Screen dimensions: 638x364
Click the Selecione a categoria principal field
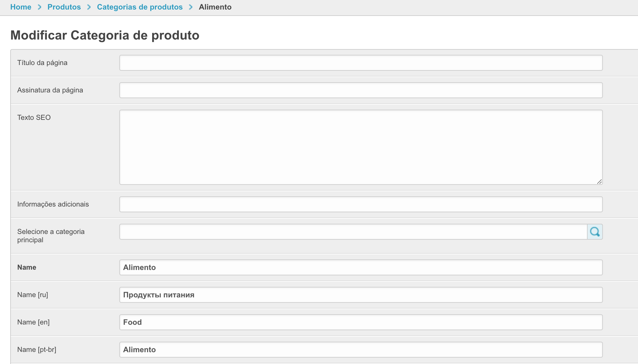coord(353,232)
